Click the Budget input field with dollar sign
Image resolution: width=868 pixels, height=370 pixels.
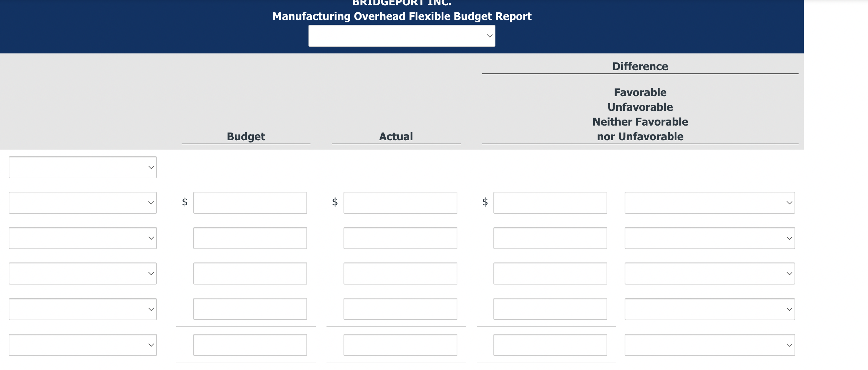(x=250, y=202)
